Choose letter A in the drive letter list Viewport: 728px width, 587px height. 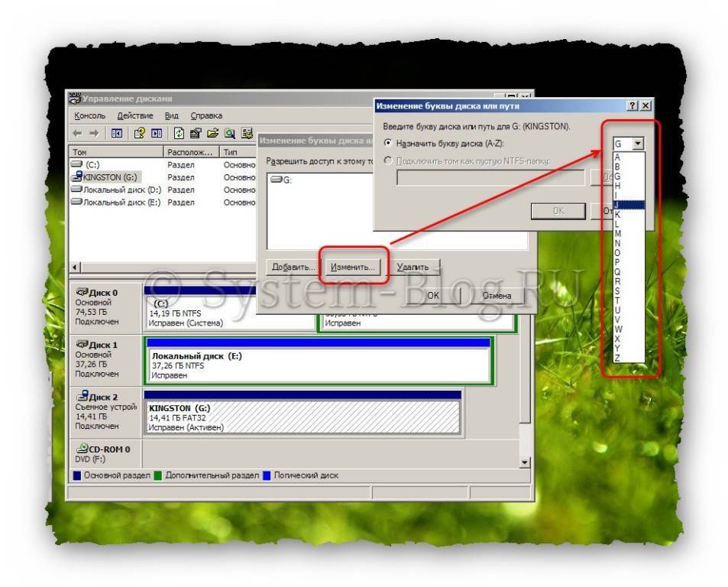click(628, 157)
